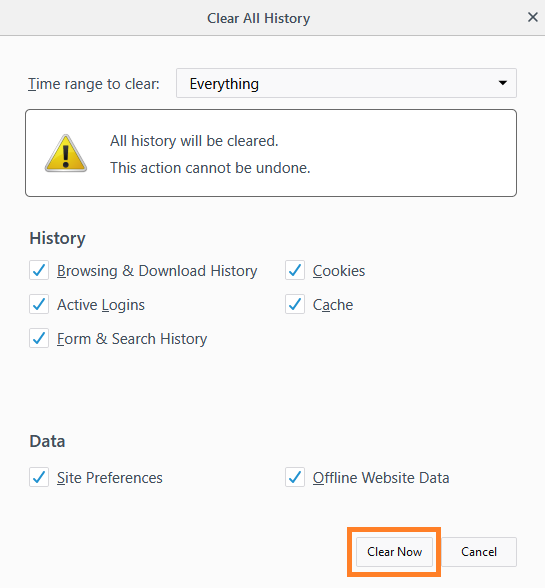
Task: Click the Clear Now button
Action: [394, 552]
